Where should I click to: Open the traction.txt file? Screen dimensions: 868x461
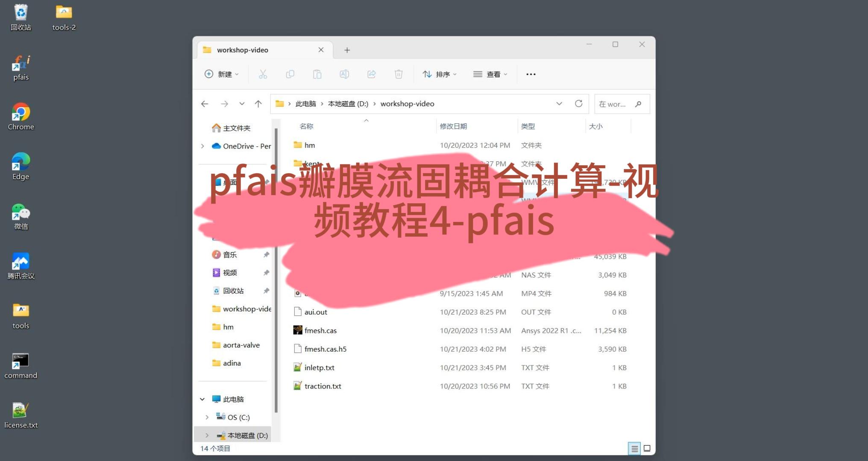[x=323, y=385]
